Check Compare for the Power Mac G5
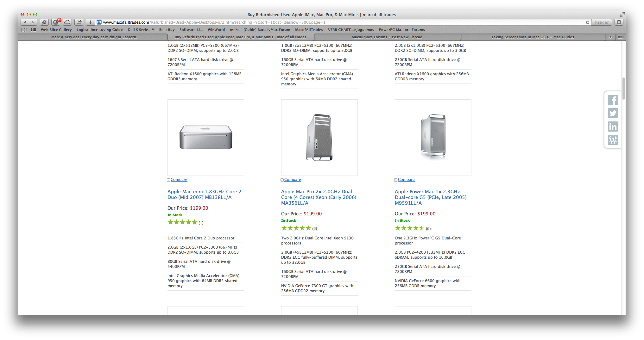Viewport: 644px width, 340px height. pyautogui.click(x=396, y=180)
